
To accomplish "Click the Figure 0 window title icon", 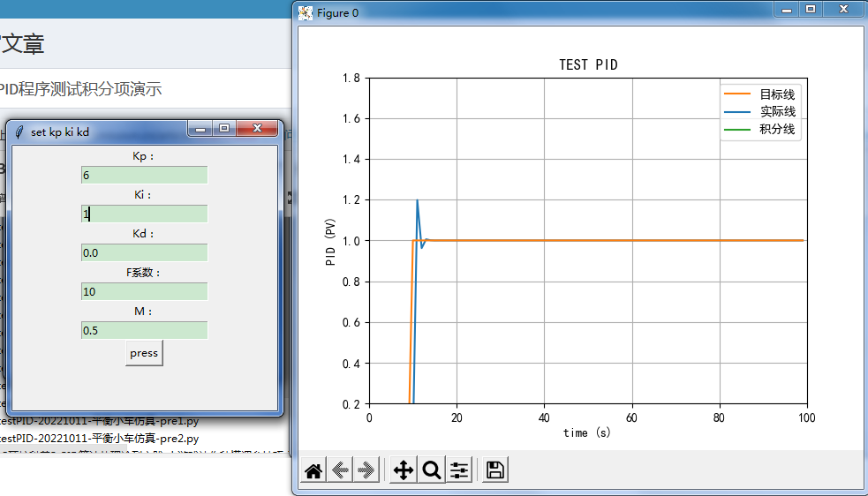I will coord(306,13).
